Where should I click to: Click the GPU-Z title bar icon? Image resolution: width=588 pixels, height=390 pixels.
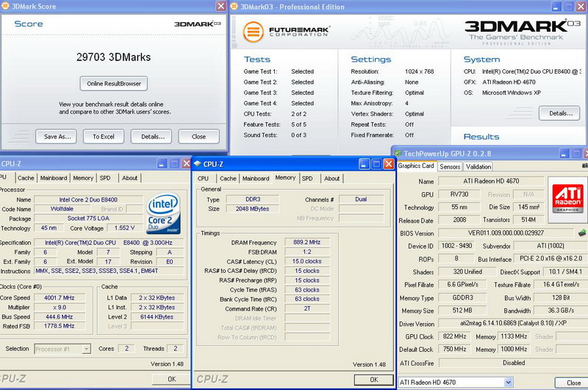click(x=398, y=153)
